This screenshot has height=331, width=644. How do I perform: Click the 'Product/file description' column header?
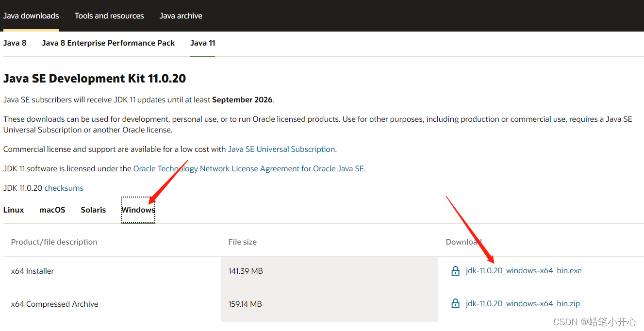coord(54,242)
